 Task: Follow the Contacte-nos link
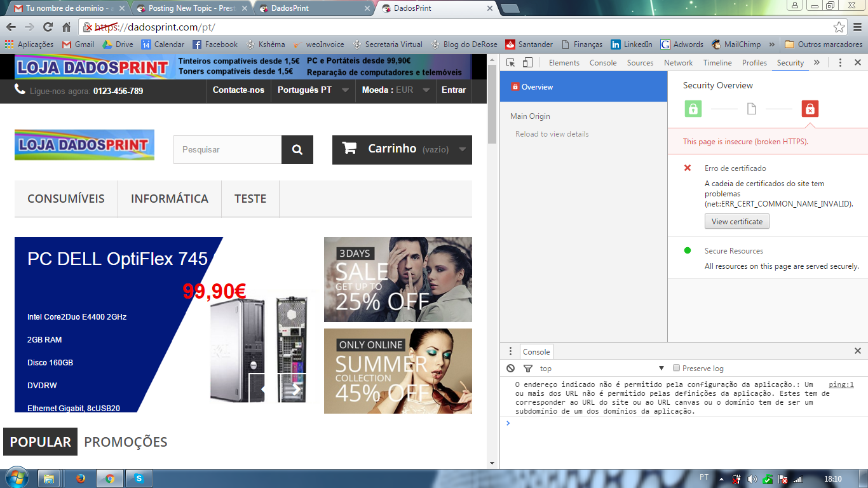coord(238,90)
